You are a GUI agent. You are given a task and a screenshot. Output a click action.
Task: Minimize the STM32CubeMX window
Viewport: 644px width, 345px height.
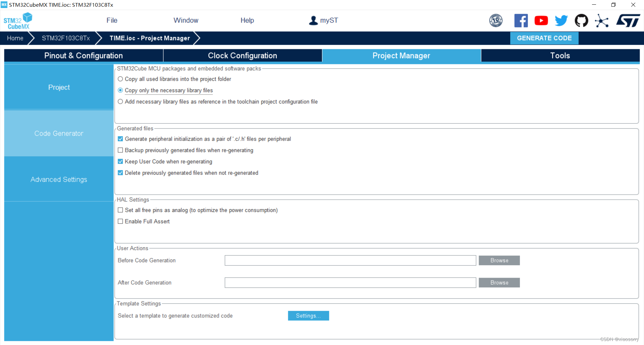(x=594, y=5)
